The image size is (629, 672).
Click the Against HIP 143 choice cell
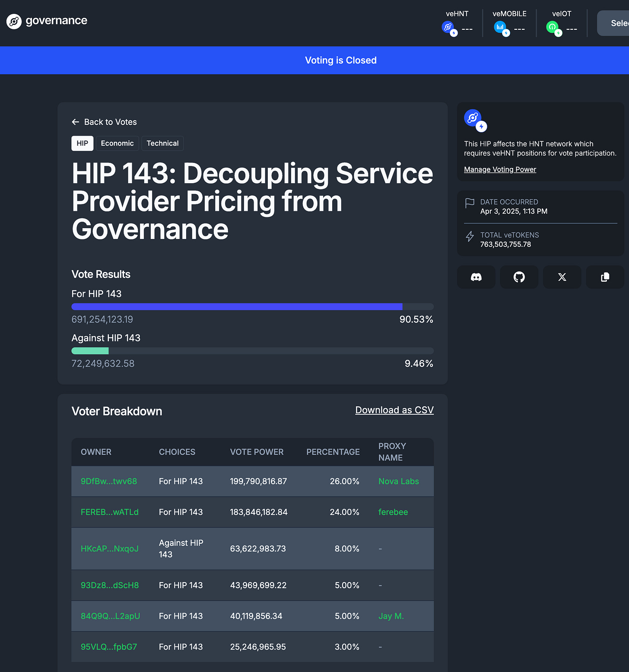(x=181, y=549)
